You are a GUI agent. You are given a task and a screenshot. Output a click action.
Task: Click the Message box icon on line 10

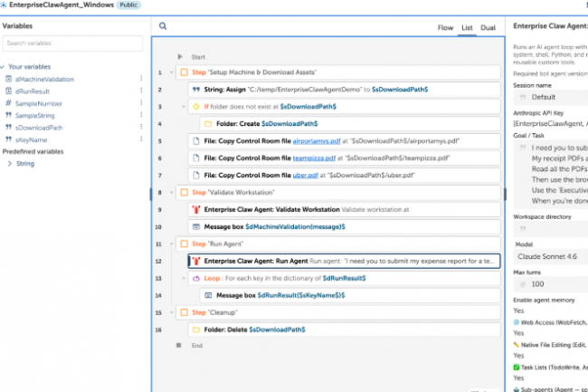(x=196, y=227)
